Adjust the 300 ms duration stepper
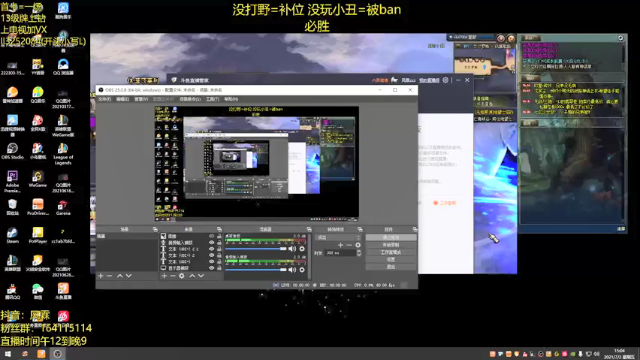The height and width of the screenshot is (360, 640). pos(359,253)
